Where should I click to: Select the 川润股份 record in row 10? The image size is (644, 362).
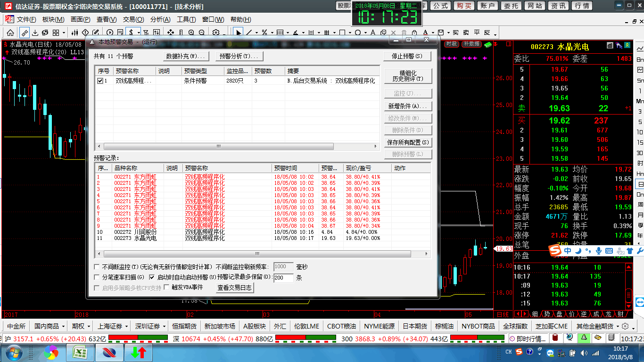263,232
